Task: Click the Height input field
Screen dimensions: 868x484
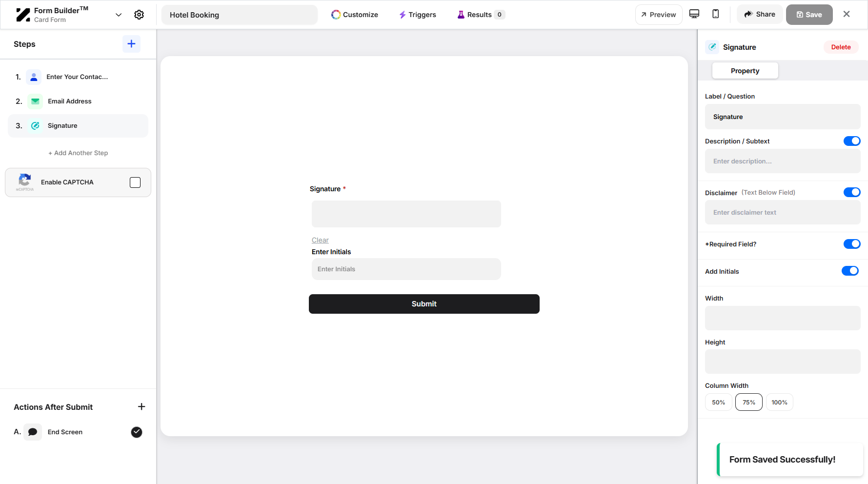Action: coord(783,362)
